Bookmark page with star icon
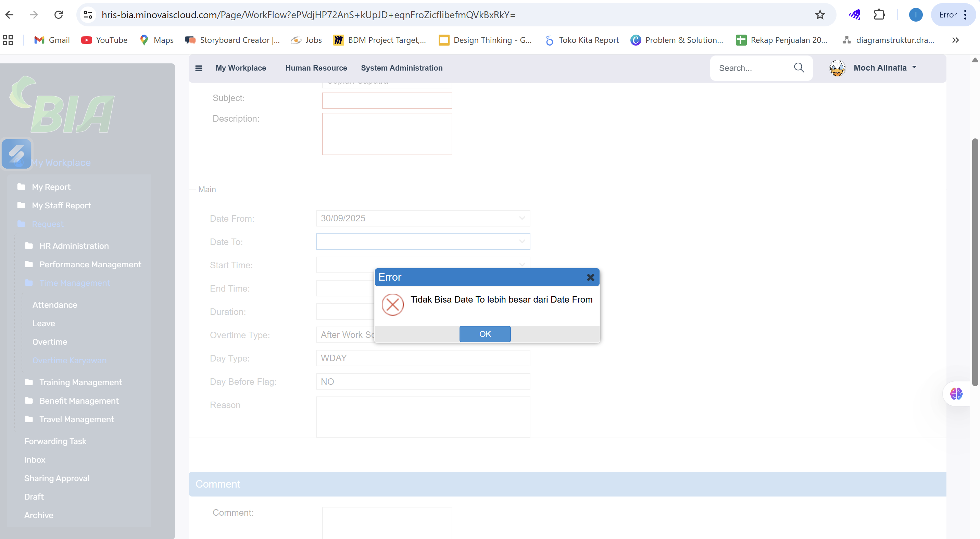Viewport: 980px width, 539px height. pyautogui.click(x=819, y=15)
